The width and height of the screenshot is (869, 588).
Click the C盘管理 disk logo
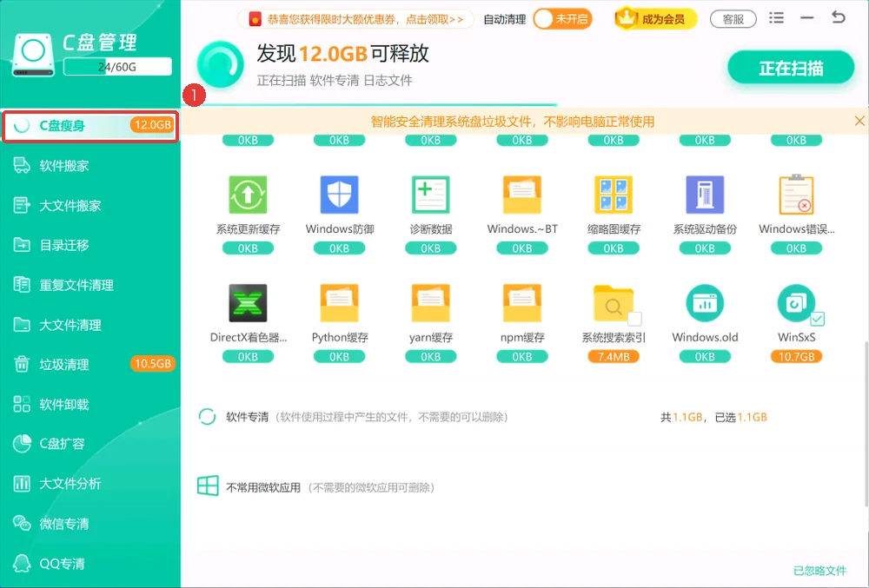click(x=33, y=54)
